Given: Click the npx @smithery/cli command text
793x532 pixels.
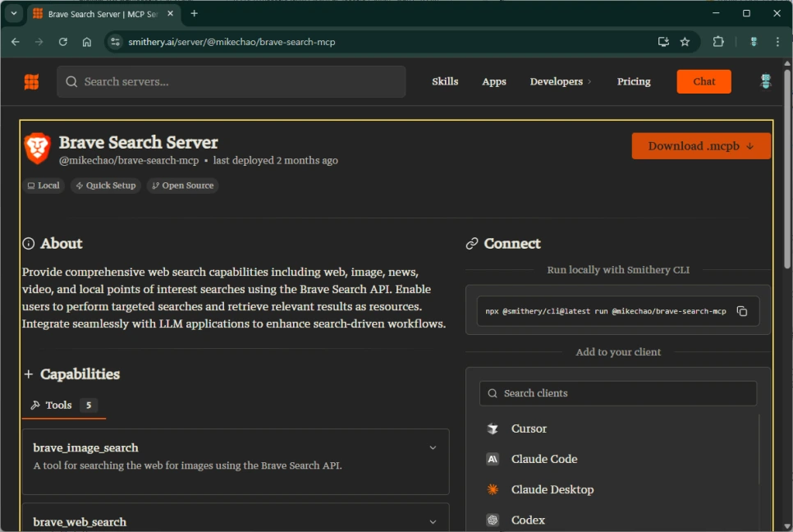Looking at the screenshot, I should 605,311.
